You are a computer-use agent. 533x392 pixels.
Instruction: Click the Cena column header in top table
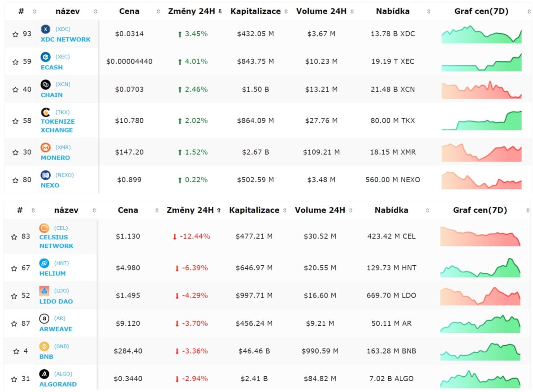pyautogui.click(x=129, y=11)
